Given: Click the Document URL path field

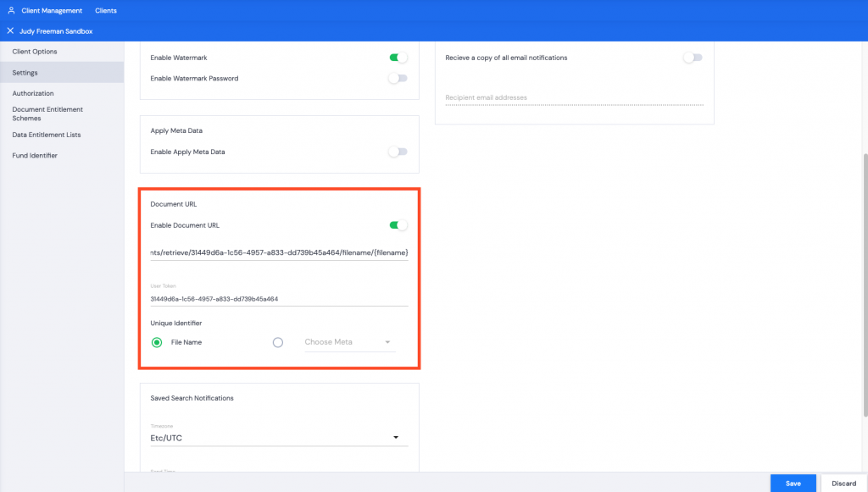Looking at the screenshot, I should coord(279,252).
